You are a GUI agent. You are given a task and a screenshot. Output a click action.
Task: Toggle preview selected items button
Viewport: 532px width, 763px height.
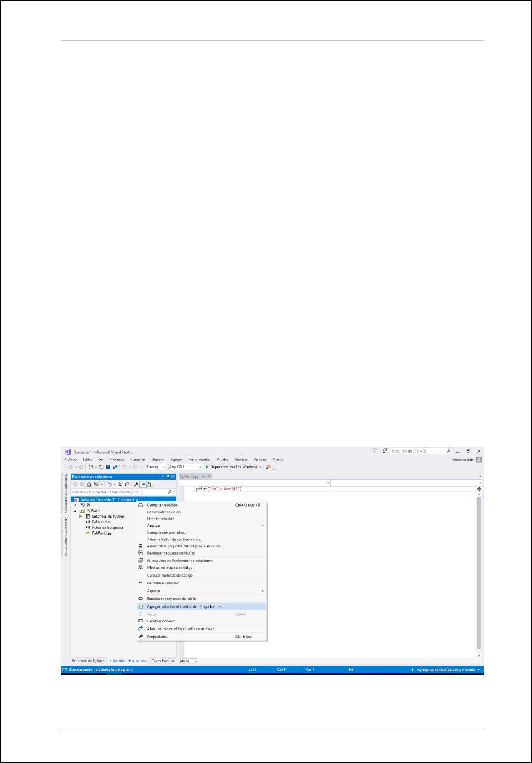coord(143,485)
